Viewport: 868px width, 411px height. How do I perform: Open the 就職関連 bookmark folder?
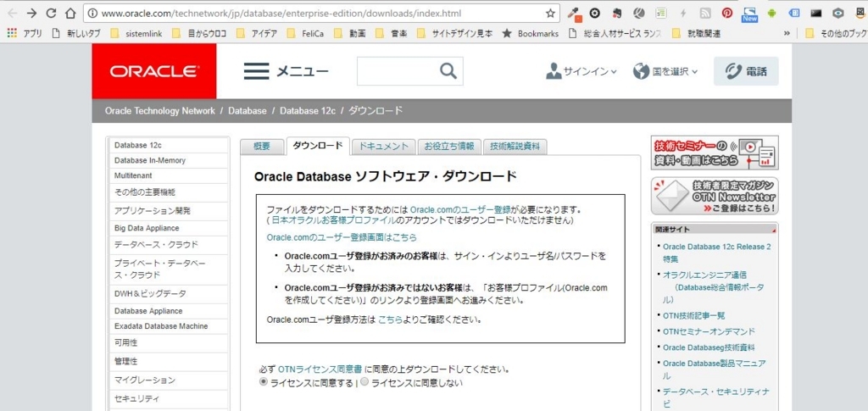click(x=697, y=34)
